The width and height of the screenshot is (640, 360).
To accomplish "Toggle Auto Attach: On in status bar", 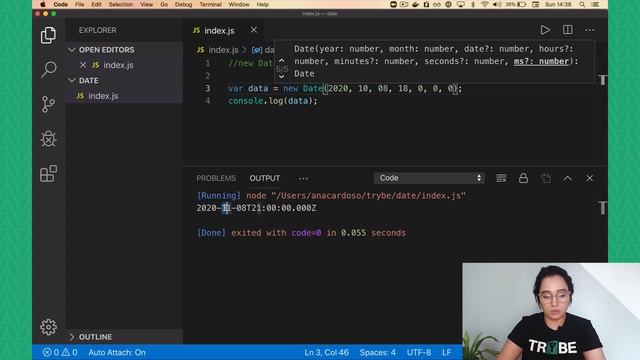I will pos(117,352).
